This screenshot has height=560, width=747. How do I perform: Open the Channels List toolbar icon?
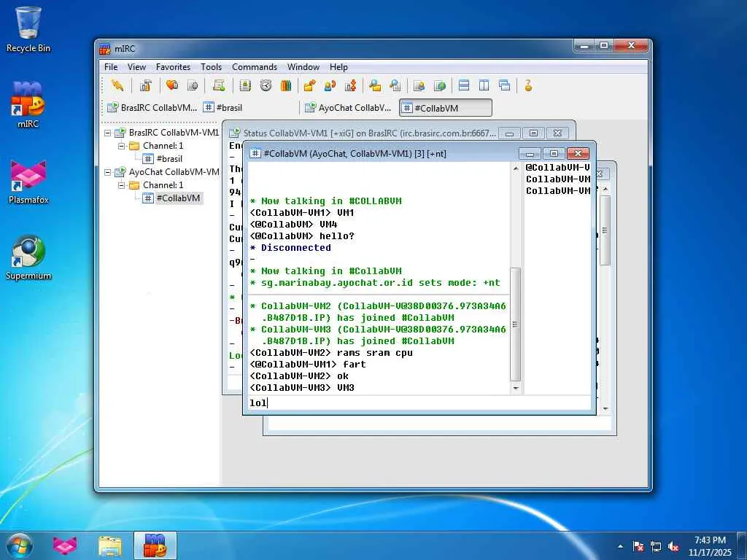193,86
